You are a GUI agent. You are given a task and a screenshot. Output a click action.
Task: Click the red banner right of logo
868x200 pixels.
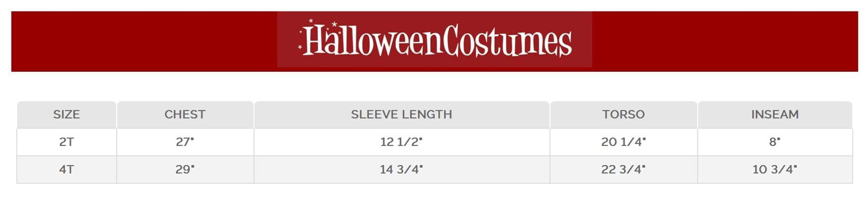pyautogui.click(x=725, y=42)
